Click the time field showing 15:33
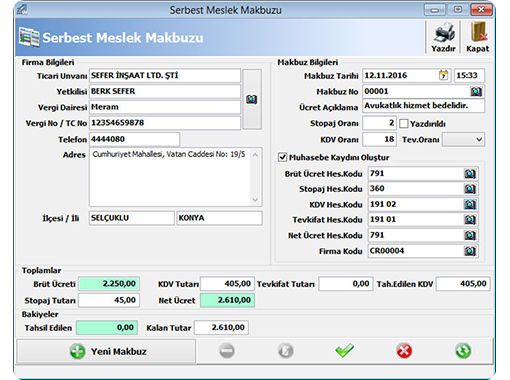510x380 pixels. [x=469, y=75]
